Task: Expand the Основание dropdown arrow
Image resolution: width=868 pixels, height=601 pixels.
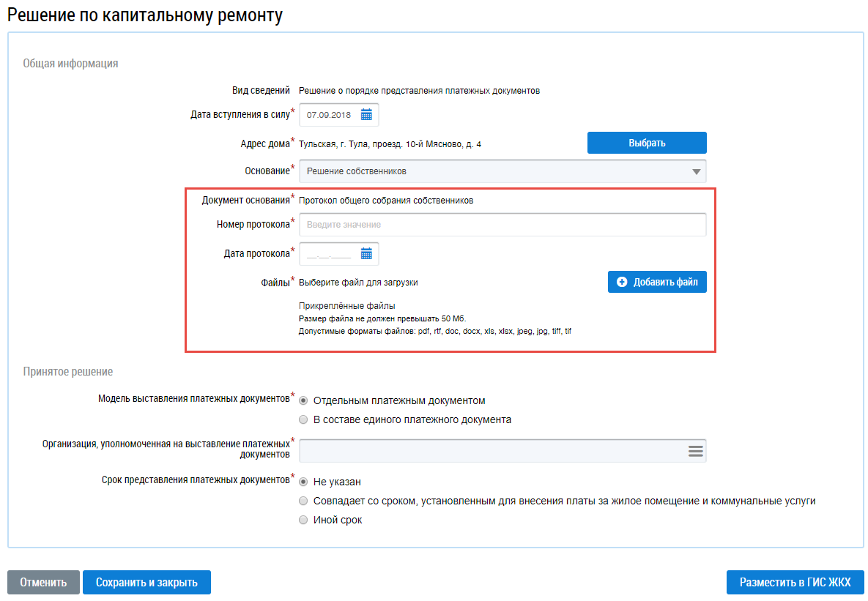Action: click(x=696, y=171)
